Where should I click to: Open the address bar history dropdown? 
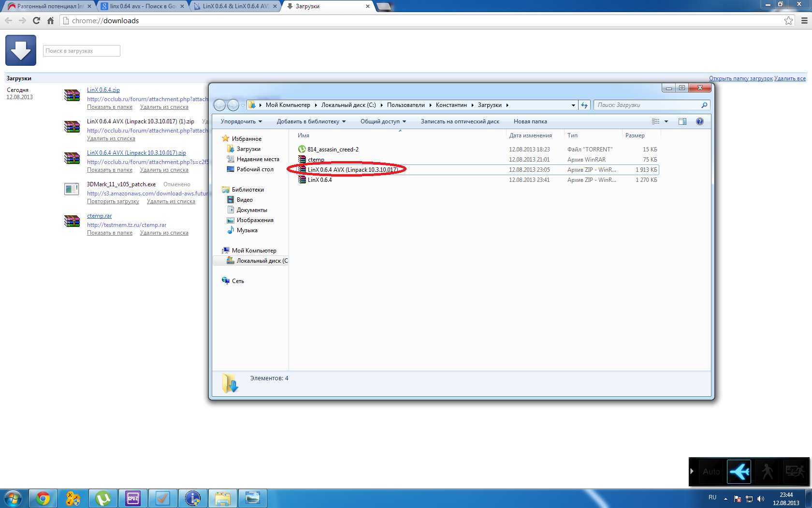coord(573,105)
